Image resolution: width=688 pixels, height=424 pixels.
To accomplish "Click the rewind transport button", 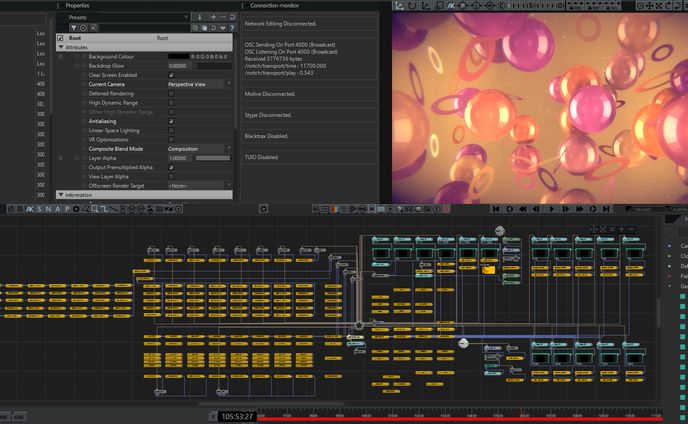I will 523,209.
